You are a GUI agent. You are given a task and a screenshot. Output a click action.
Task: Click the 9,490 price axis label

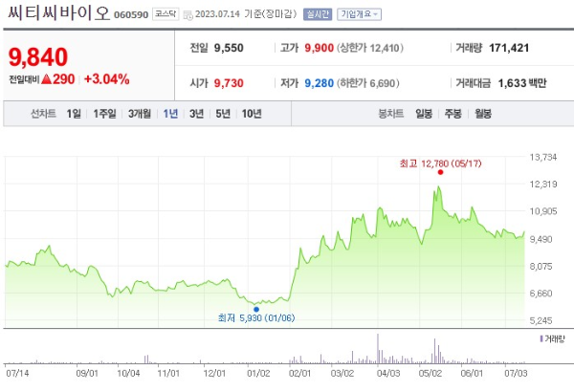coord(541,239)
